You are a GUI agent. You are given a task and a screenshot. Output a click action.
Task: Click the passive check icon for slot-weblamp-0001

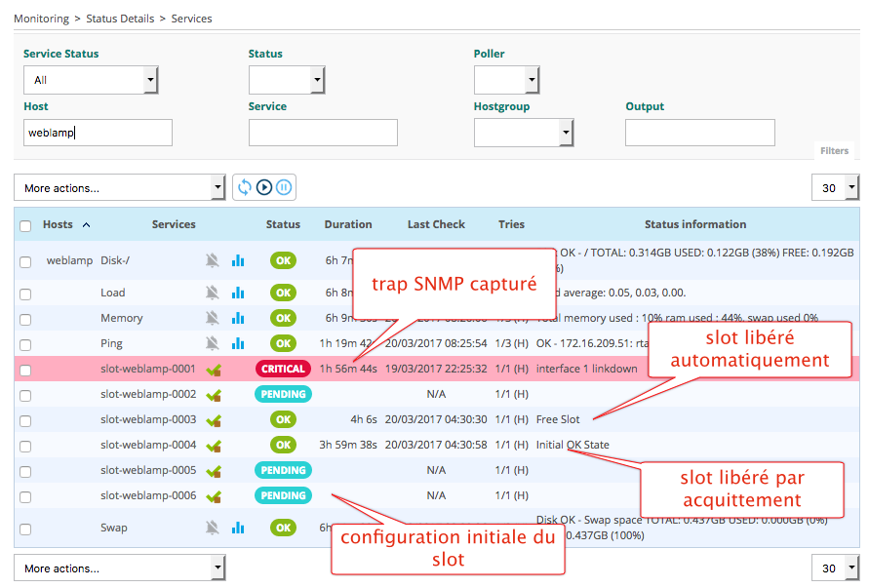coord(214,370)
